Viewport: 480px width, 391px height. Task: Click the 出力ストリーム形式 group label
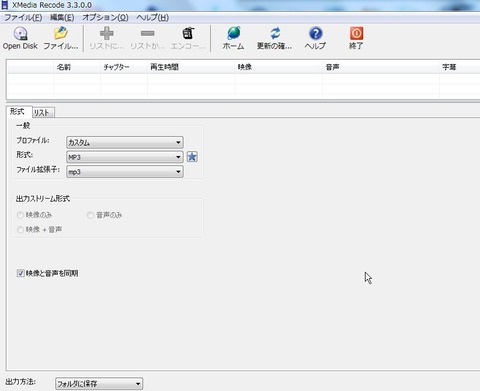pos(43,199)
